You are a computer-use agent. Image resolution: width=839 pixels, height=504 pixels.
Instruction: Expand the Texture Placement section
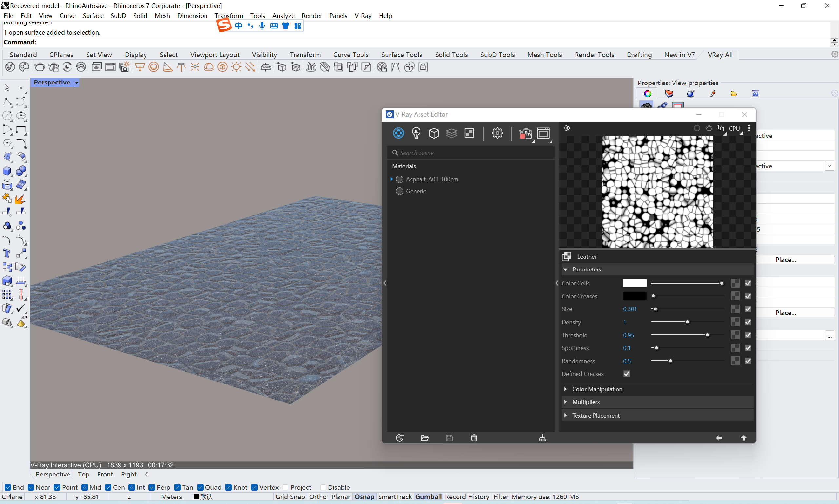point(565,415)
